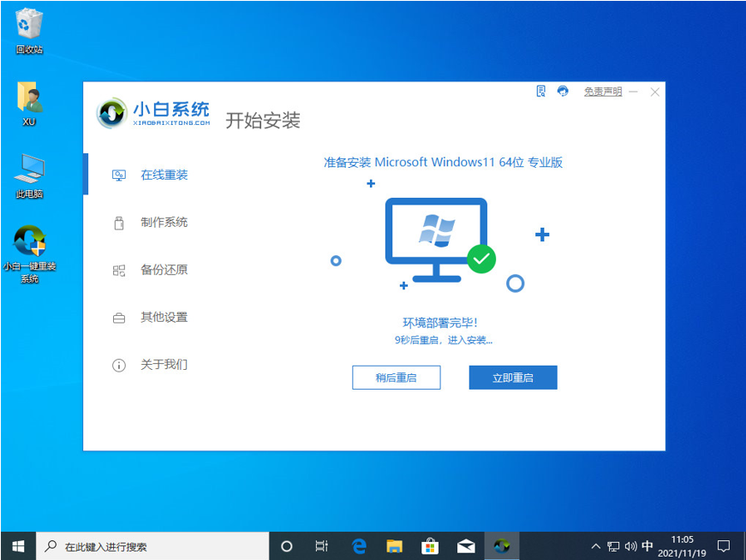Open Microsoft Edge from the taskbar
The height and width of the screenshot is (560, 746).
[359, 545]
